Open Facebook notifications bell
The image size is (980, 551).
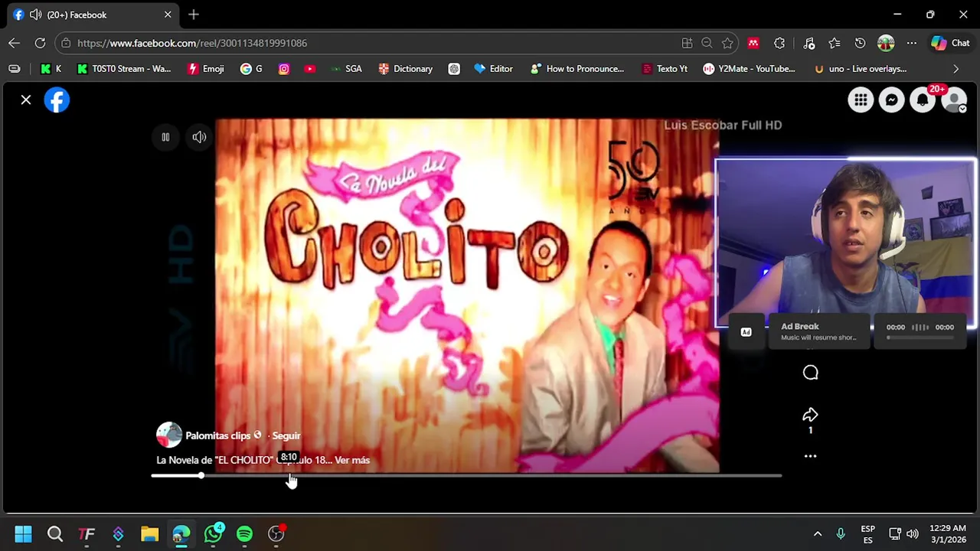tap(922, 100)
